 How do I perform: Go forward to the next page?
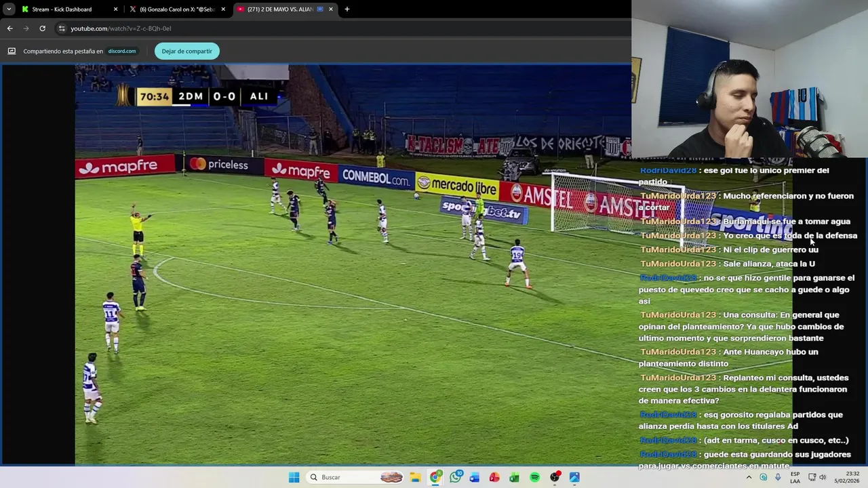coord(26,28)
